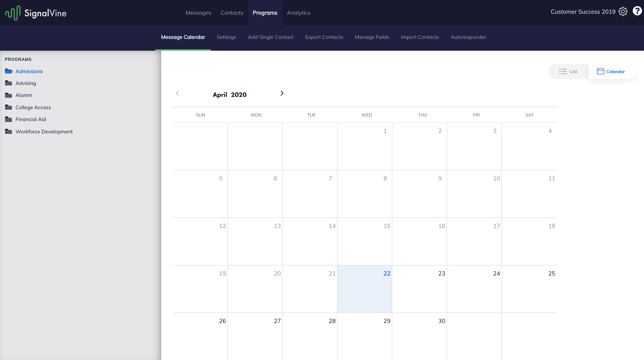This screenshot has width=644, height=360.
Task: Click the April 1 calendar cell
Action: click(x=365, y=146)
